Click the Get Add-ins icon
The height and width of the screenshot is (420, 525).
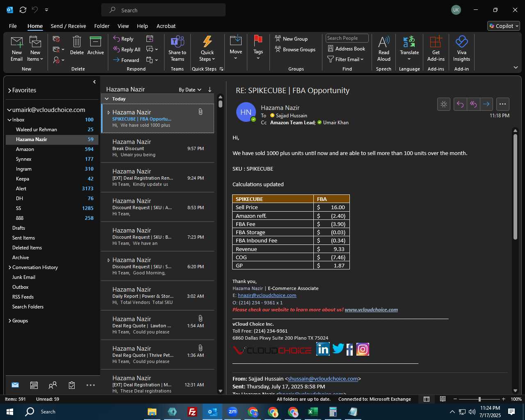click(436, 42)
